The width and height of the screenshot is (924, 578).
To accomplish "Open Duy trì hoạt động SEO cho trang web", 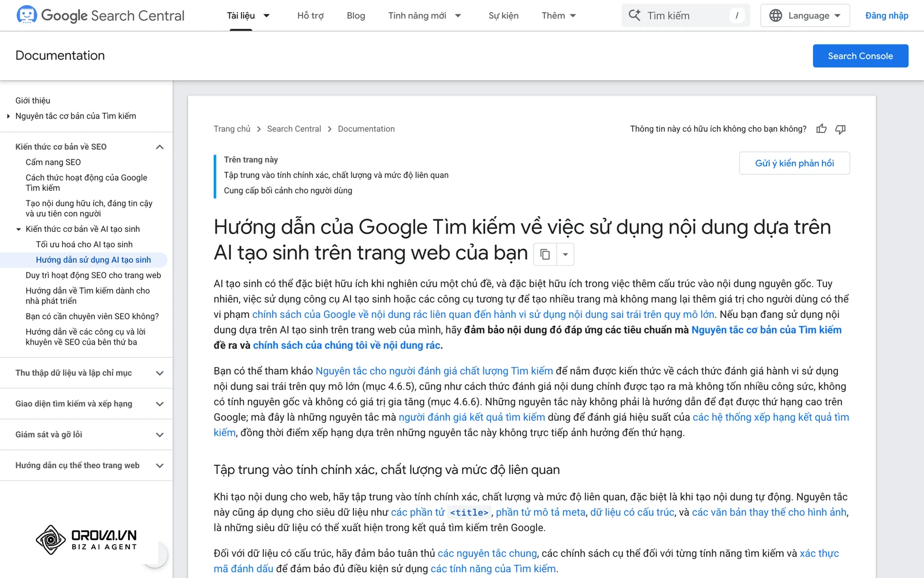I will [x=93, y=275].
